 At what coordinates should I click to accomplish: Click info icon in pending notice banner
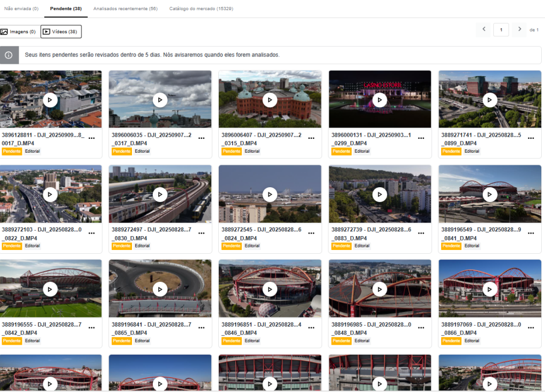click(x=9, y=55)
